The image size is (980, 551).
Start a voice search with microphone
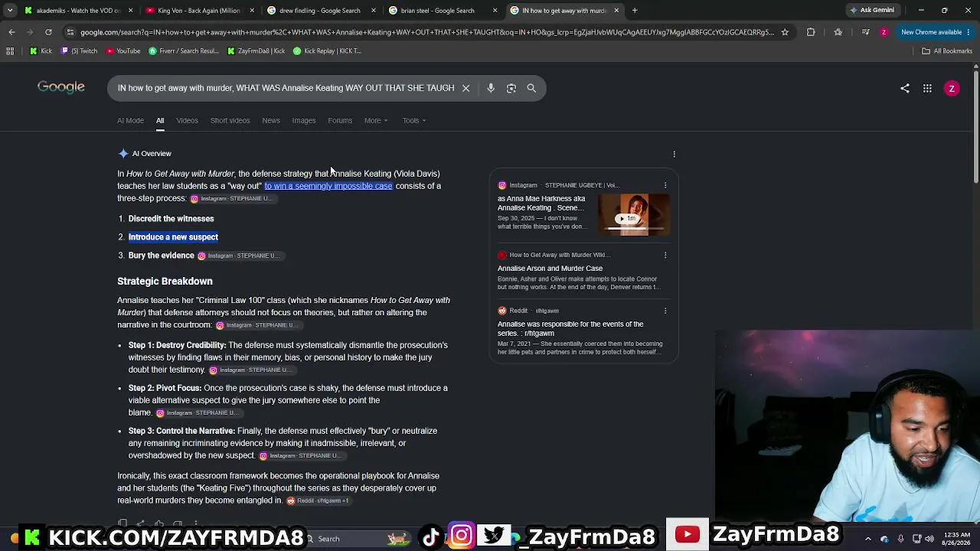(491, 88)
